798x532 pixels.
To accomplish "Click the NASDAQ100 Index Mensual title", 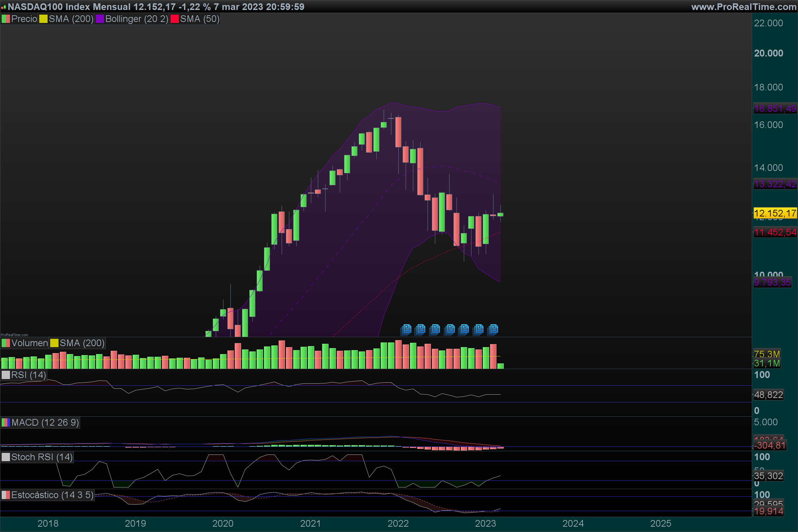I will click(69, 7).
